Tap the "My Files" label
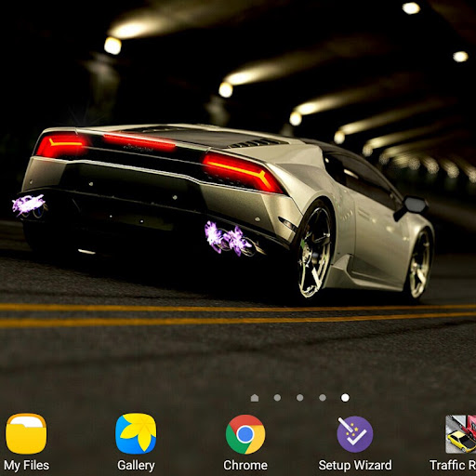The width and height of the screenshot is (476, 476). (27, 466)
